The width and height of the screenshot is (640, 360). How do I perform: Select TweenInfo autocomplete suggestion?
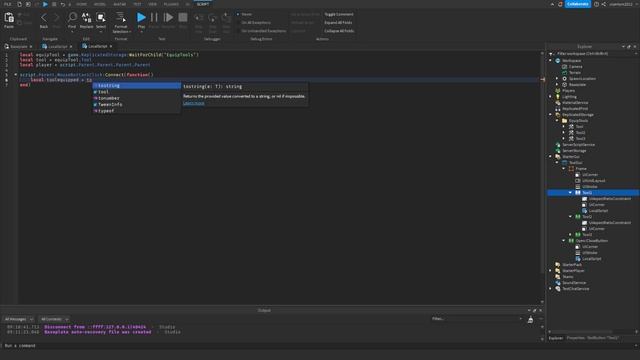[136, 104]
